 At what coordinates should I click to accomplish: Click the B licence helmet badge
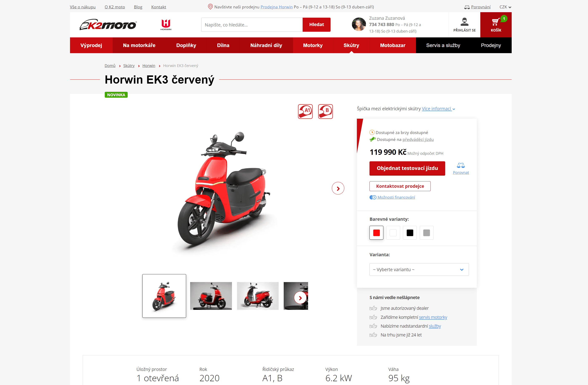325,111
